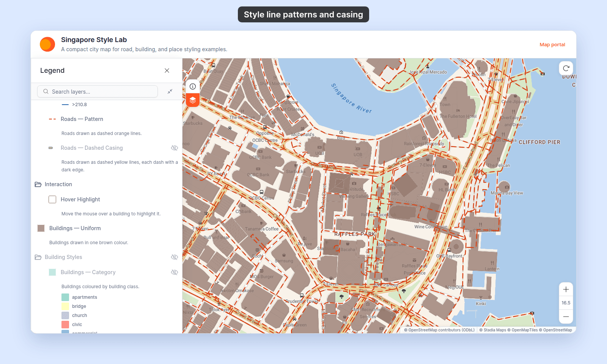Click the Marina Bay View camera marker
Screen dimensions: 607x364
tap(507, 187)
